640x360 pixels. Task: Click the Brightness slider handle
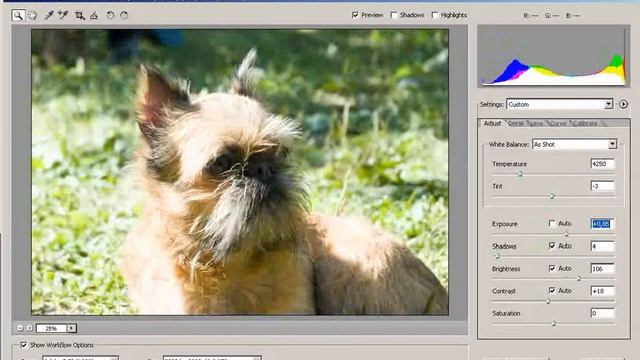(579, 279)
